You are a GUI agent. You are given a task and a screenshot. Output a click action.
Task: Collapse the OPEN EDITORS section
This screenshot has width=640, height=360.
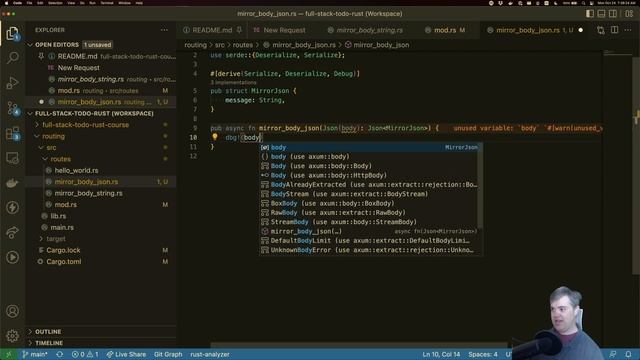(30, 44)
